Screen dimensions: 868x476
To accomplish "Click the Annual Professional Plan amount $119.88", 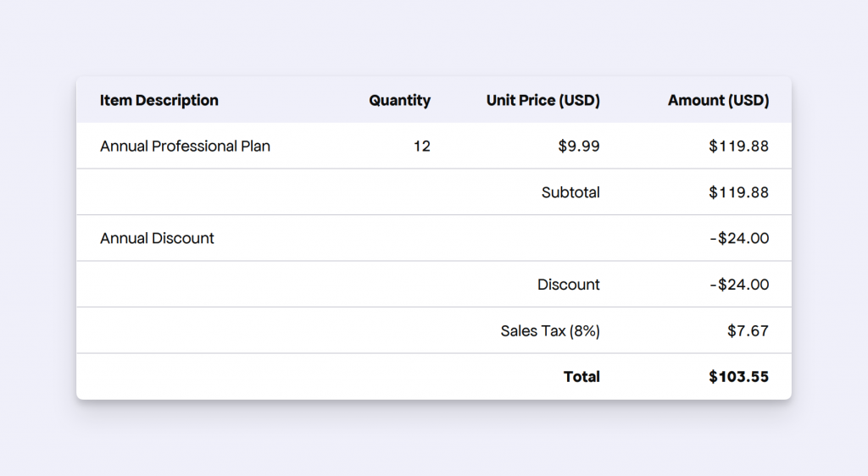I will tap(739, 146).
